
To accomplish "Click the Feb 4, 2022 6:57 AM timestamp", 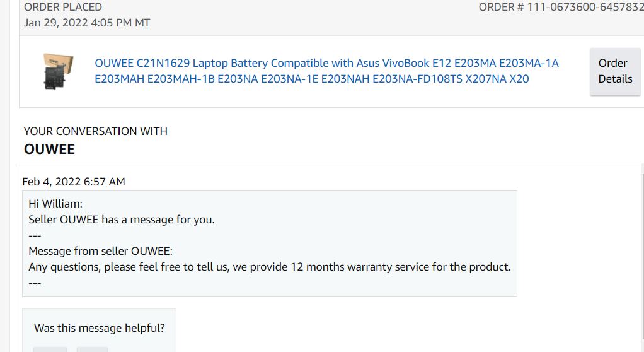I will coord(74,181).
